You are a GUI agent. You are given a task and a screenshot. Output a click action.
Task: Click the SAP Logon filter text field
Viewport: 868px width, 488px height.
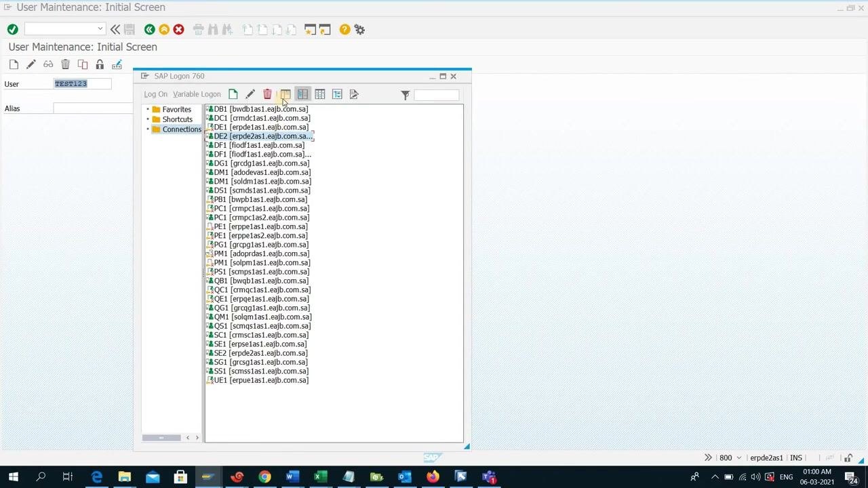coord(437,95)
